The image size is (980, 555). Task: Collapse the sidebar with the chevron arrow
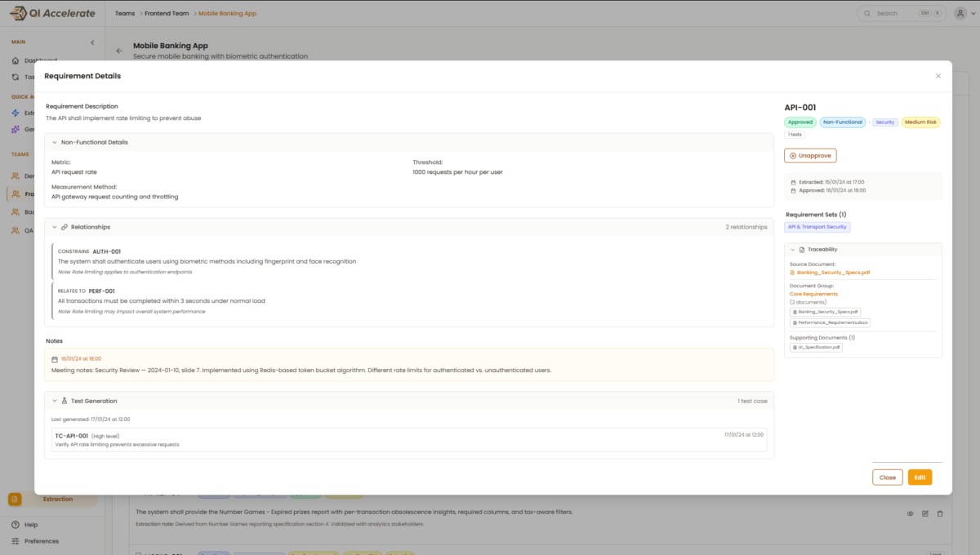coord(92,42)
